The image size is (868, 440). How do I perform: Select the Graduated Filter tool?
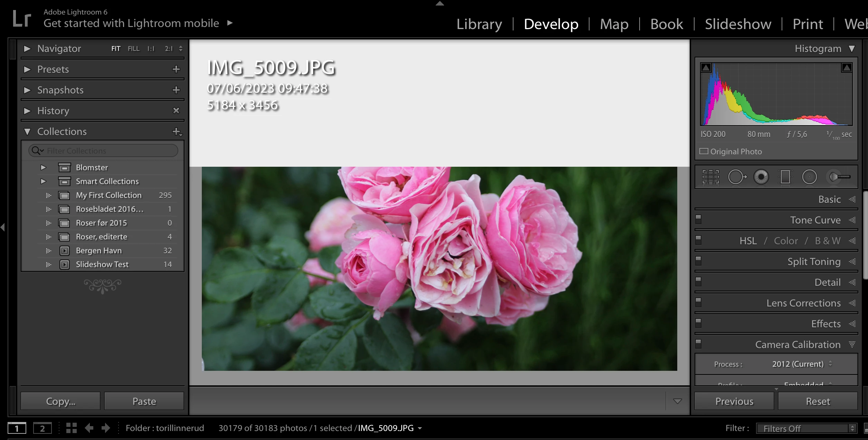tap(785, 177)
